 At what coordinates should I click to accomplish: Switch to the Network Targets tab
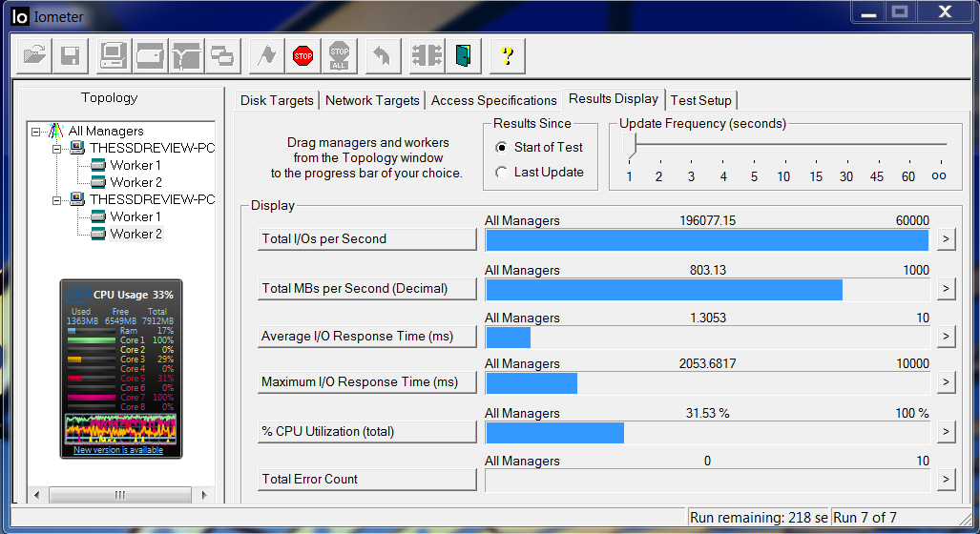[x=372, y=100]
